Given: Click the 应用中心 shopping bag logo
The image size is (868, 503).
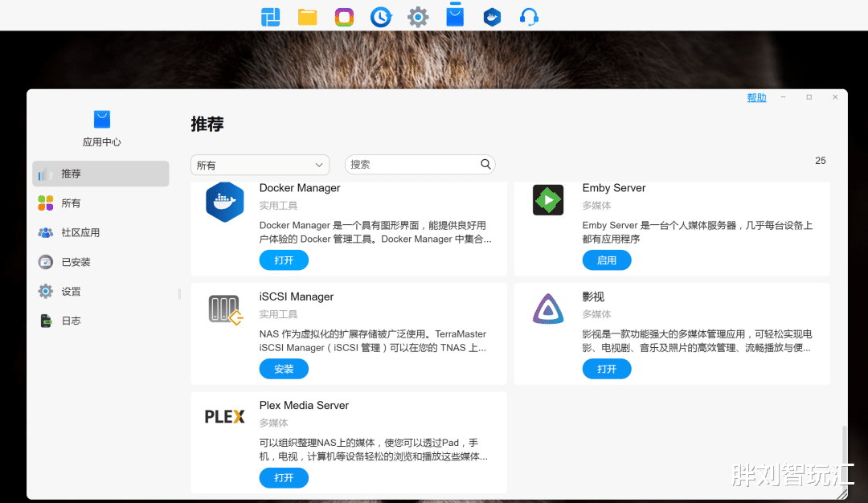Looking at the screenshot, I should pyautogui.click(x=102, y=119).
